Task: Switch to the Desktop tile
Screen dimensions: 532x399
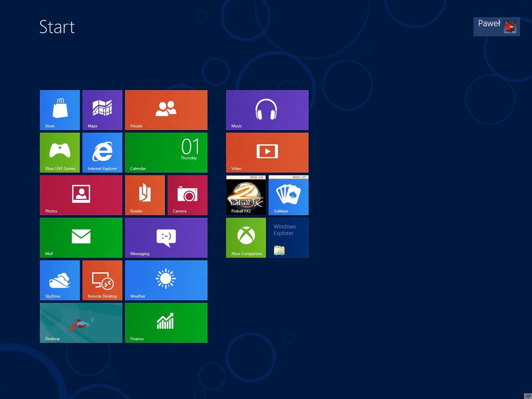Action: pyautogui.click(x=81, y=323)
